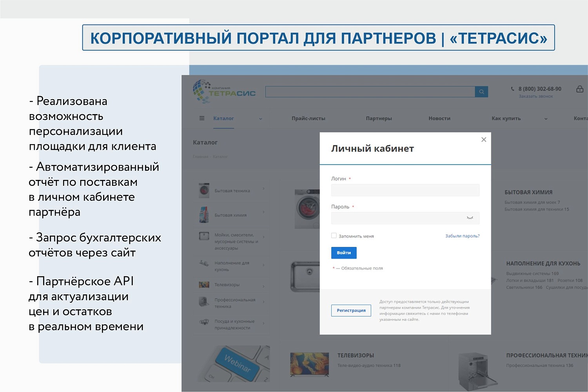Open the Webinar keyboard banner thumbnail
The width and height of the screenshot is (588, 392).
pyautogui.click(x=233, y=363)
